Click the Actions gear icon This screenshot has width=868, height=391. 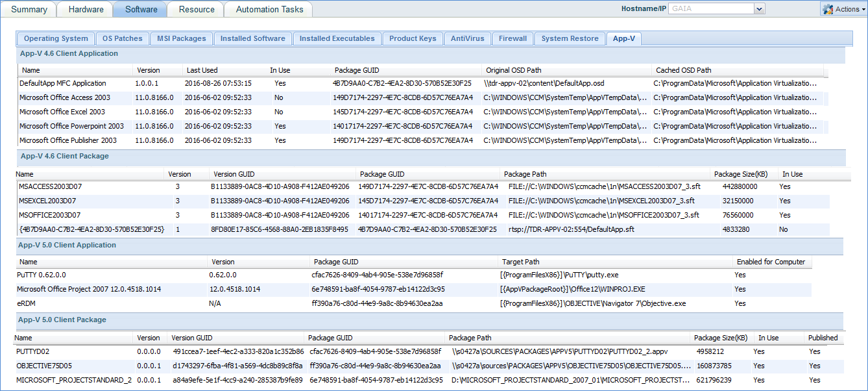828,9
